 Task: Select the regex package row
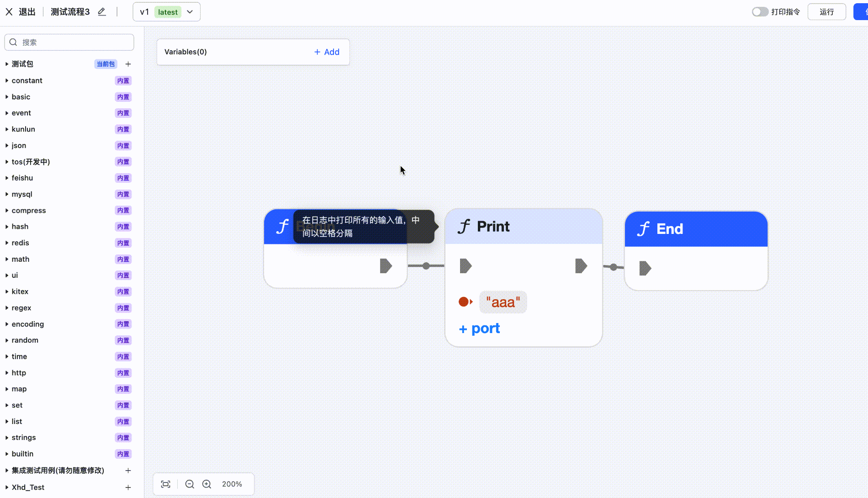[x=69, y=308]
